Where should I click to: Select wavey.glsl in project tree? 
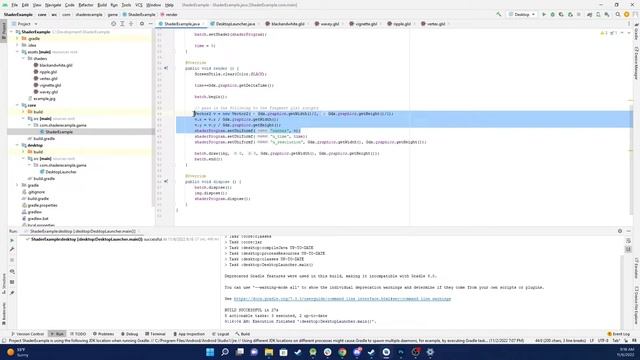tap(49, 92)
